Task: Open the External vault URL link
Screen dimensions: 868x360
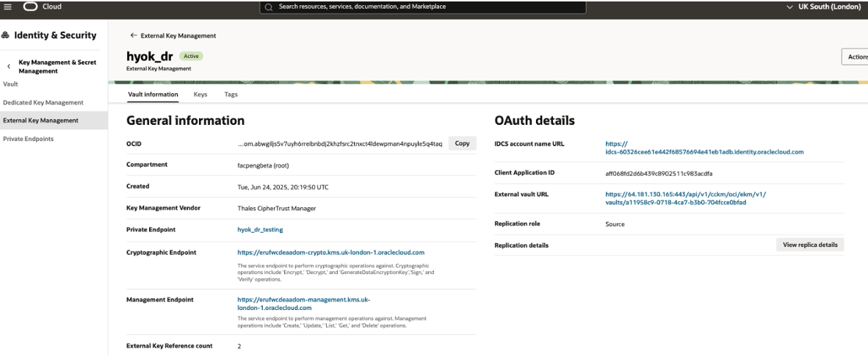Action: 686,198
